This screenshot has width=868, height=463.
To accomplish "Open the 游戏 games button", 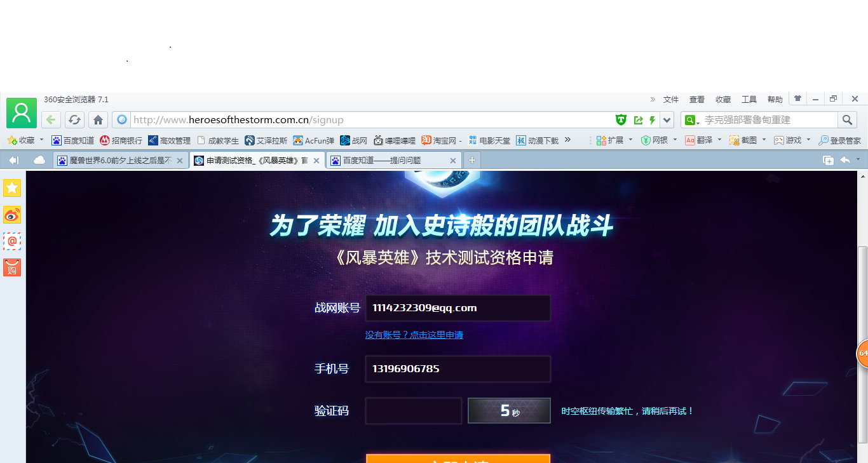I will click(x=788, y=140).
